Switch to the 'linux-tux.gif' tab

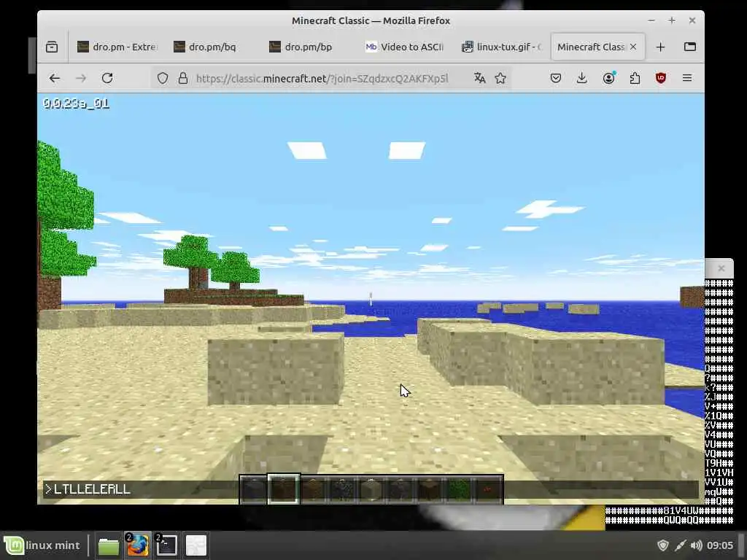(501, 47)
